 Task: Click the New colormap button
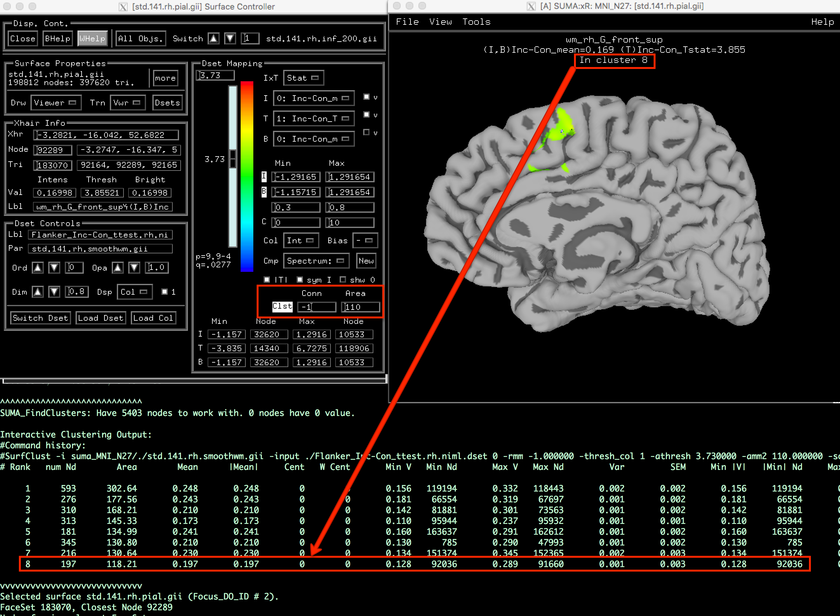(x=366, y=261)
